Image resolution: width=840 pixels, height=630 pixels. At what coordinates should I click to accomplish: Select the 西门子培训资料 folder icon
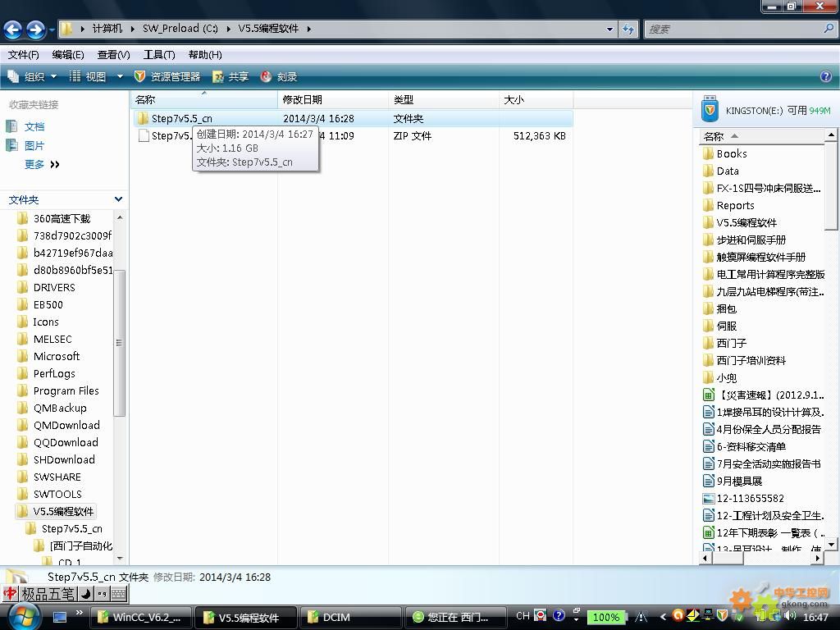pyautogui.click(x=708, y=361)
